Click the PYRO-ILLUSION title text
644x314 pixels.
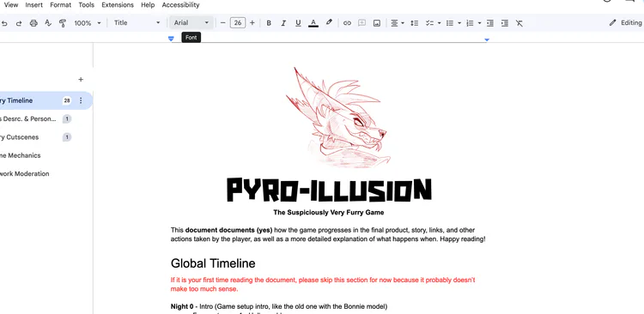[x=329, y=190]
